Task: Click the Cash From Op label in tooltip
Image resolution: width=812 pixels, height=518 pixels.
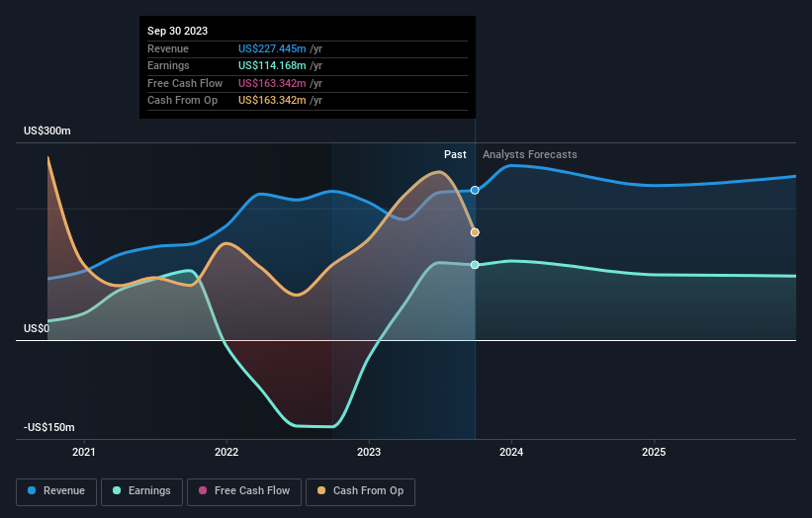Action: click(182, 101)
